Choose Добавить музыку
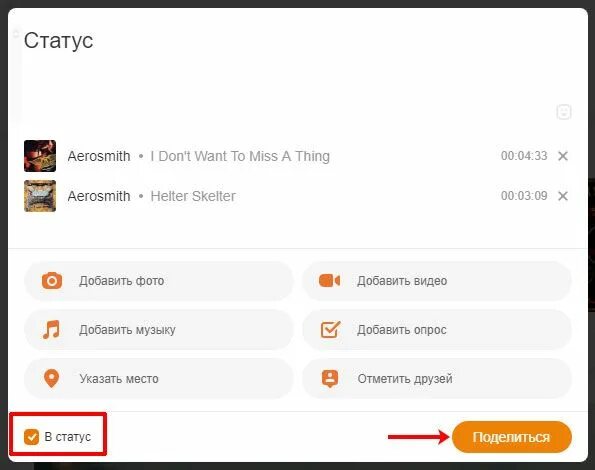 (159, 329)
